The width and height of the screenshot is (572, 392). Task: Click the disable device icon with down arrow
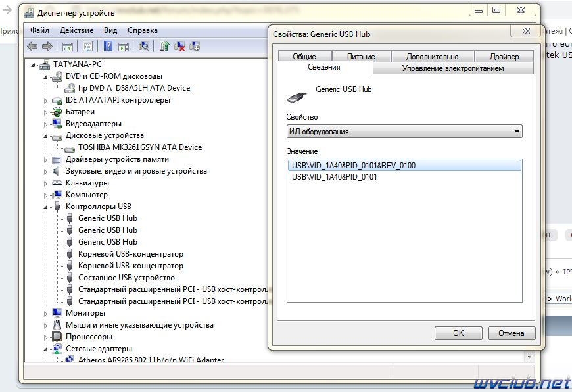pos(195,46)
